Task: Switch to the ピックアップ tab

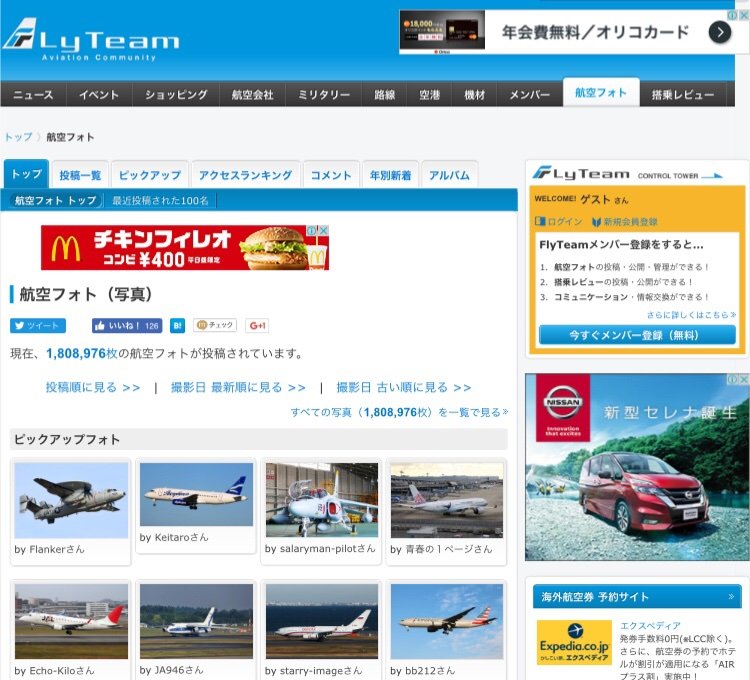Action: click(x=150, y=175)
